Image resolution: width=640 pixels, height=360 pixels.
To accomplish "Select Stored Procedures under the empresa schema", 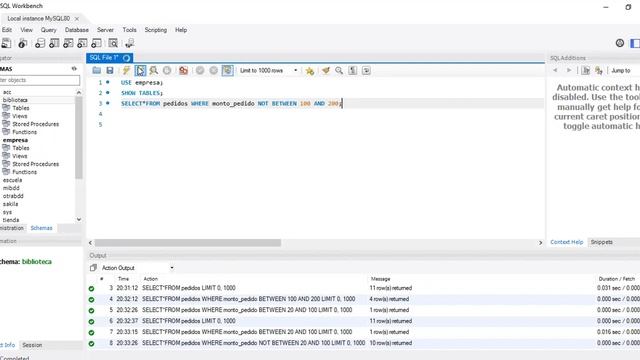I will [36, 164].
